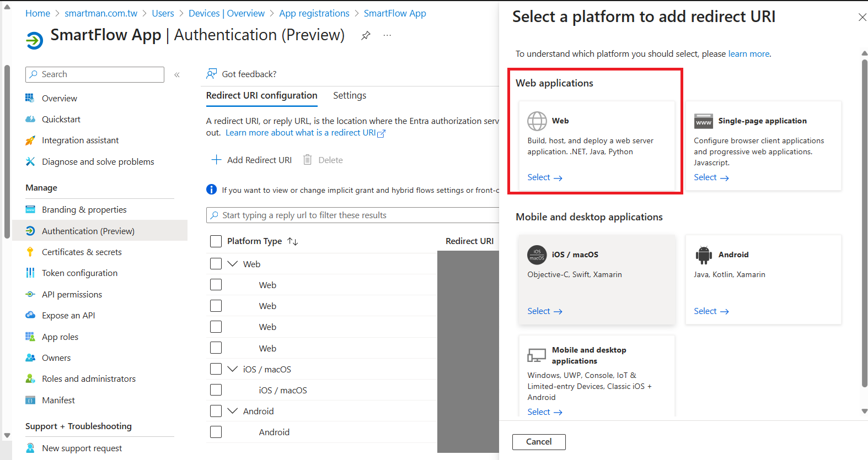Screen dimensions: 868x460
Task: Toggle the select-all checkbox in table header
Action: coord(216,241)
